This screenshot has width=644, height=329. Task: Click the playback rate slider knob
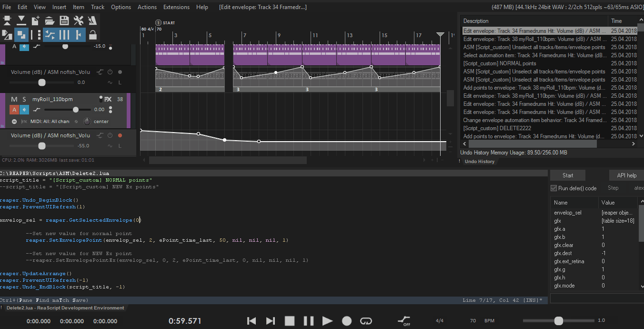click(x=559, y=321)
